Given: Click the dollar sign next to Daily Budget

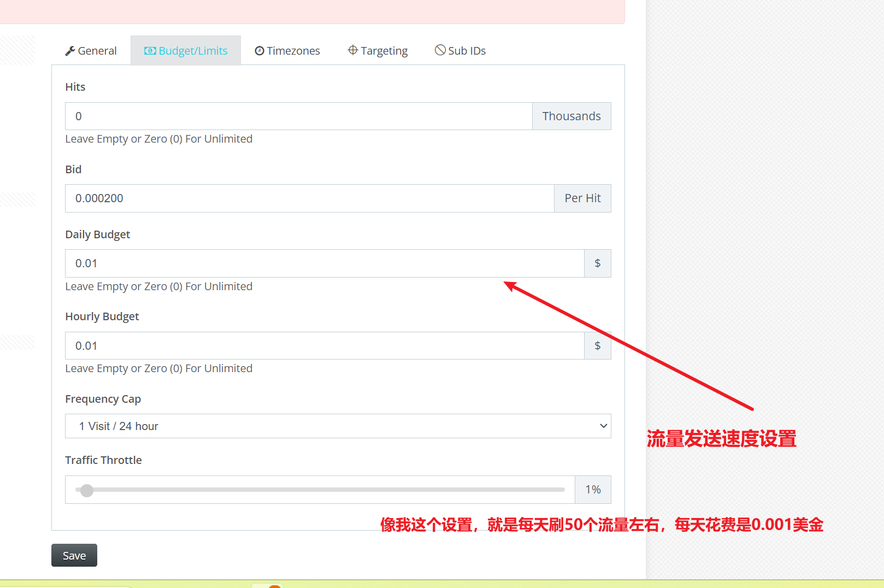Looking at the screenshot, I should tap(597, 263).
